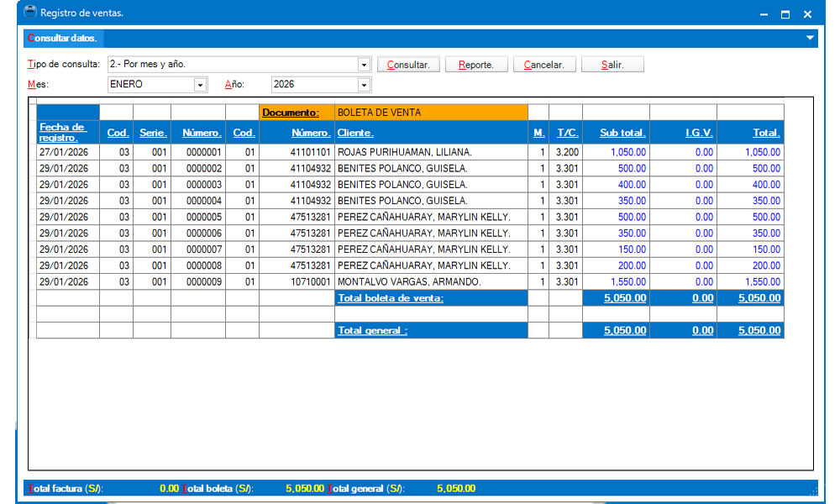
Task: Click the Total column header
Action: coord(750,132)
